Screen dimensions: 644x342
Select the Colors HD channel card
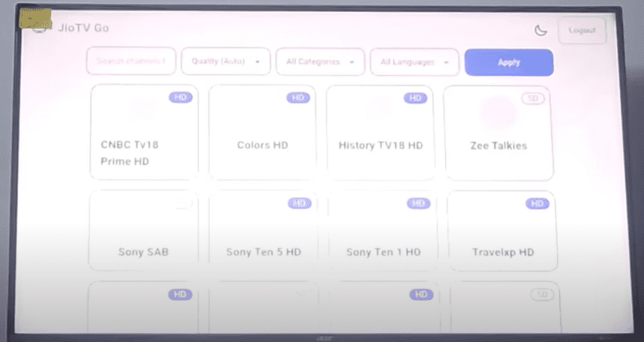[x=262, y=133]
